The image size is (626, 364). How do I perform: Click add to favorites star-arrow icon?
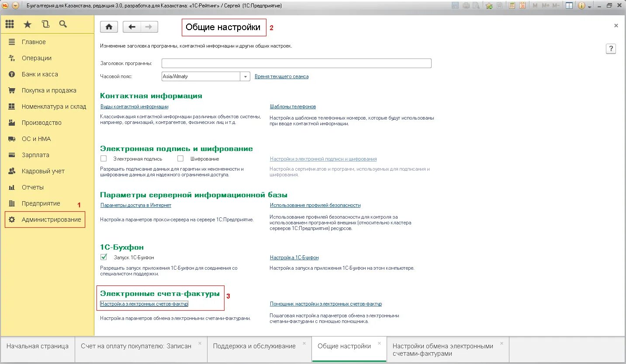pyautogui.click(x=489, y=6)
